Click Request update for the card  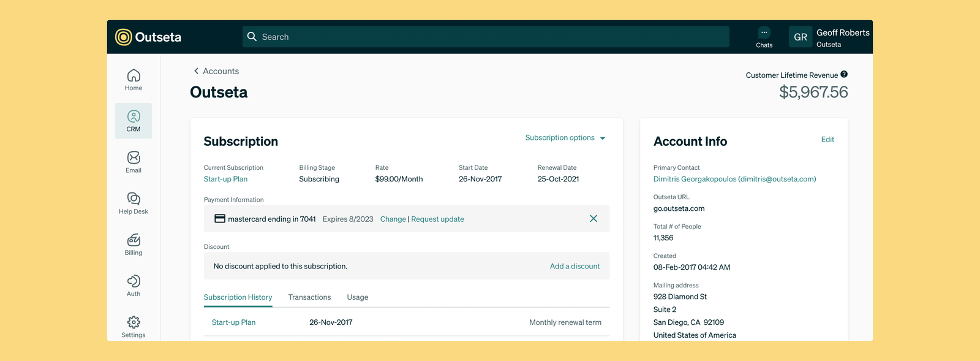437,219
